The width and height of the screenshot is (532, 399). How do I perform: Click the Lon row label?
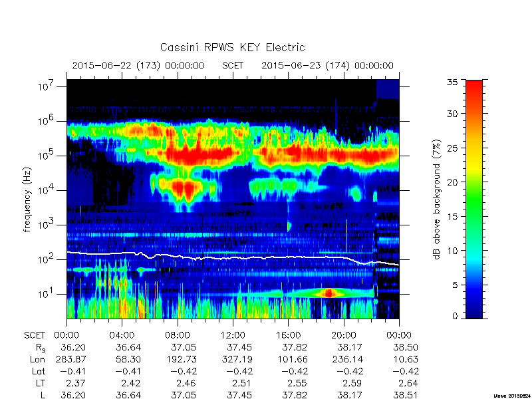pyautogui.click(x=37, y=359)
